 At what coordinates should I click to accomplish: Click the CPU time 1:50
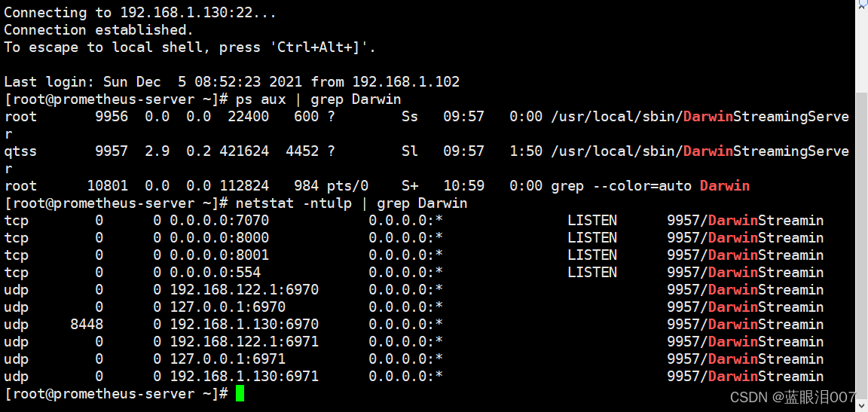525,151
